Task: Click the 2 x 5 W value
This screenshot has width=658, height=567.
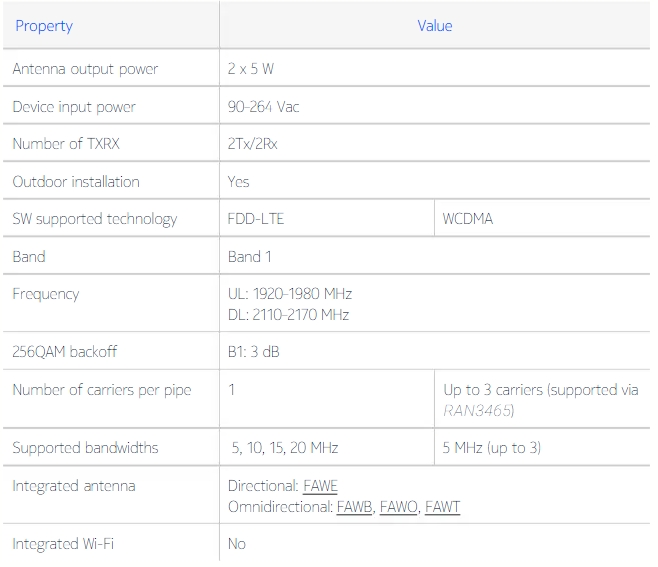Action: click(250, 69)
